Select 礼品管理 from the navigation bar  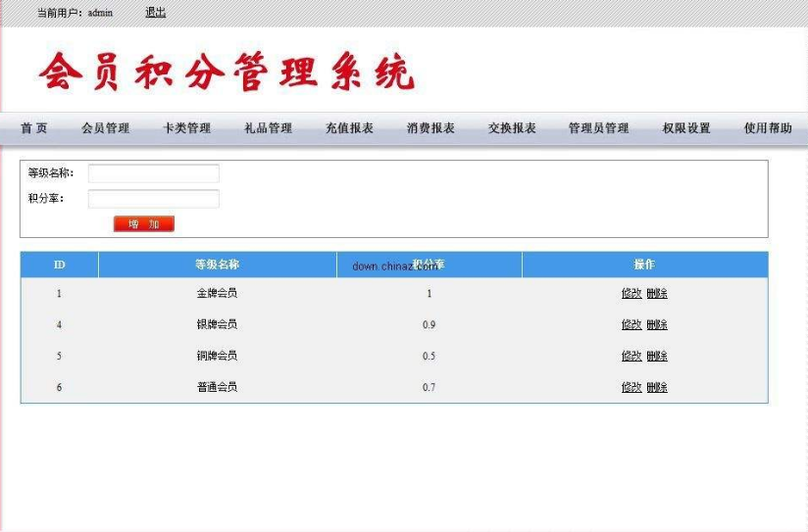(x=268, y=128)
